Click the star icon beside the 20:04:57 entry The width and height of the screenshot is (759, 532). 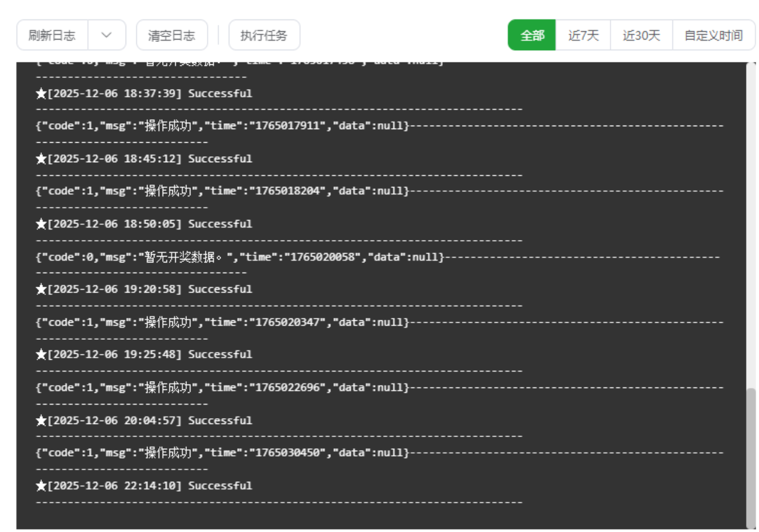(x=41, y=421)
